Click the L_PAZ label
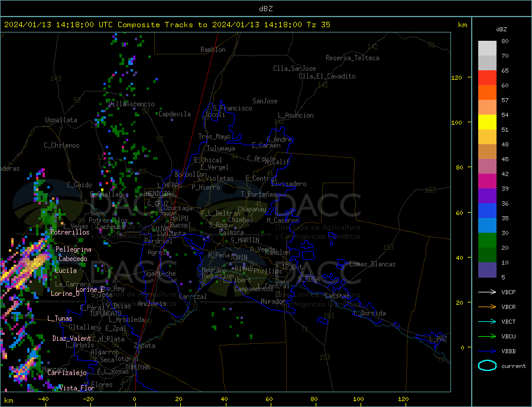This screenshot has height=407, width=532. coord(438,339)
